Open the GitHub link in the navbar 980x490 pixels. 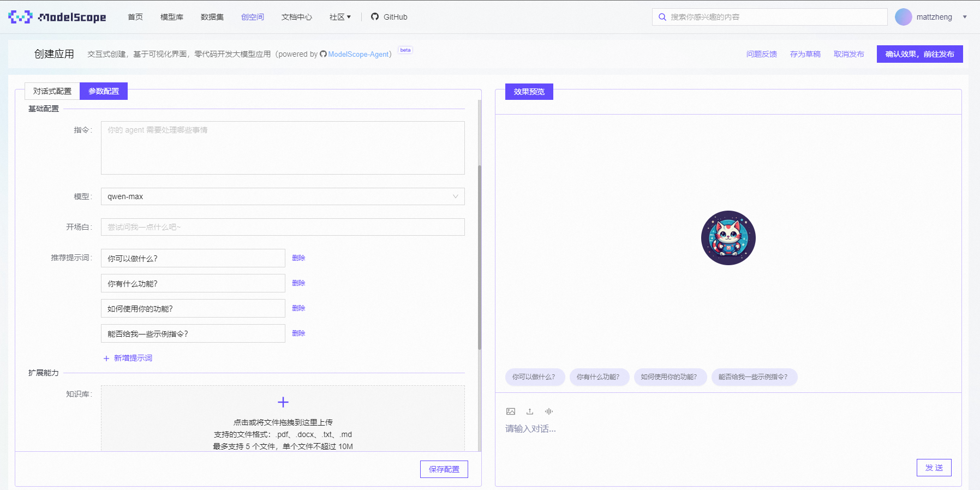[x=389, y=17]
